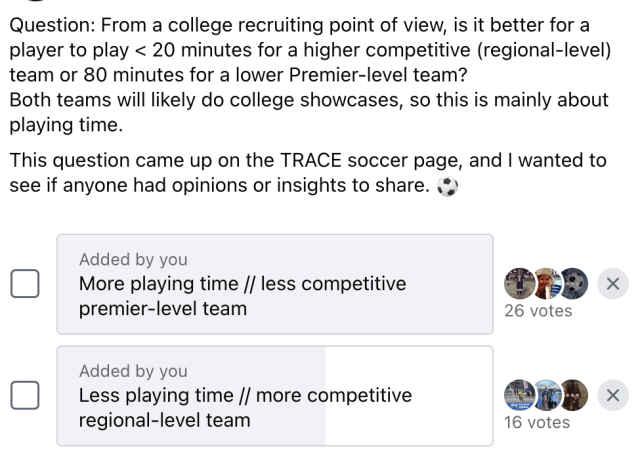Select the more competitive regional-level team option text
Screen dimensions: 640x453
[245, 408]
